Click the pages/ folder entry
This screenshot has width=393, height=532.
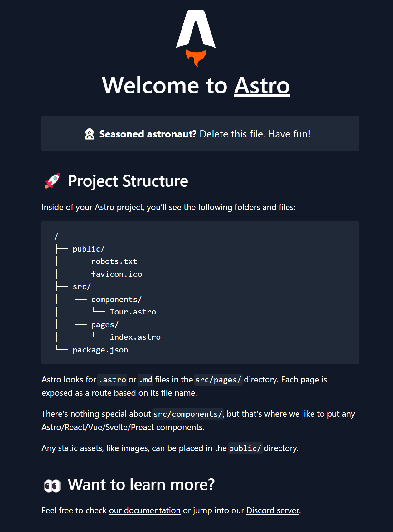(105, 324)
